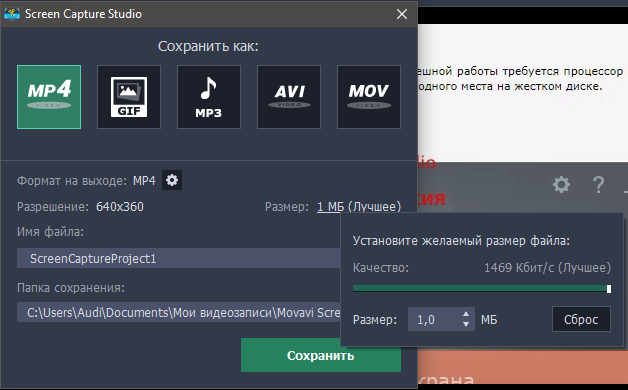Click the 'Папка сохранения:' label
Image resolution: width=628 pixels, height=390 pixels.
pyautogui.click(x=71, y=288)
